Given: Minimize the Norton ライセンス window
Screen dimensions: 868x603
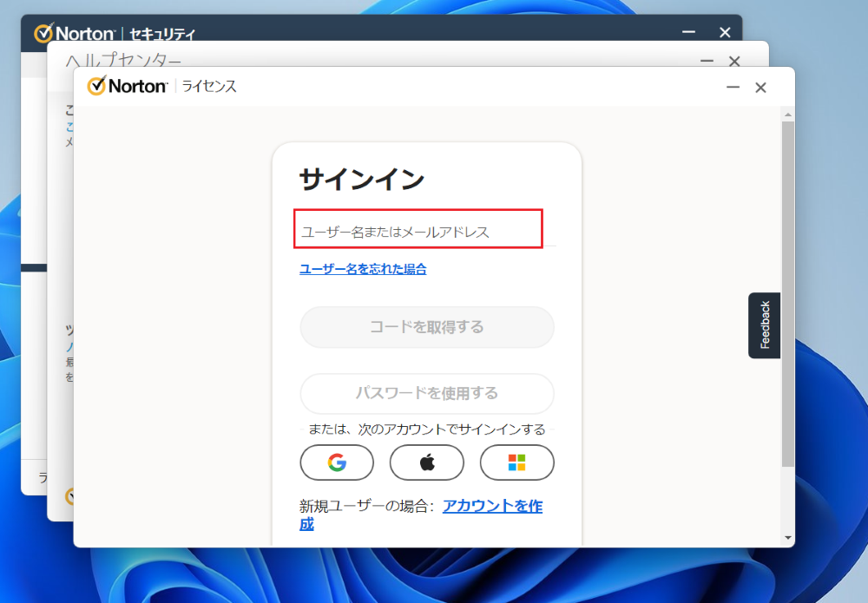Looking at the screenshot, I should (733, 87).
